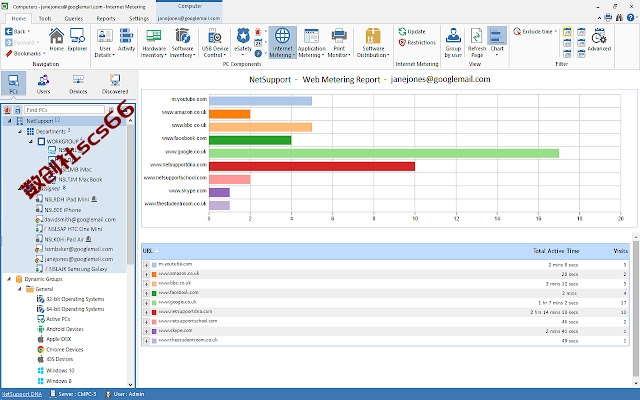
Task: Sort by Visits column header
Action: tap(620, 251)
